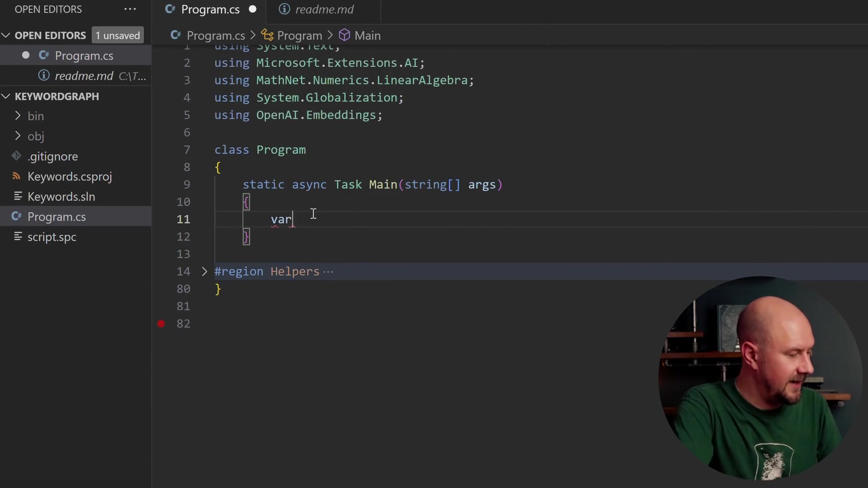
Task: Click the 1 unsaved badge
Action: click(118, 35)
